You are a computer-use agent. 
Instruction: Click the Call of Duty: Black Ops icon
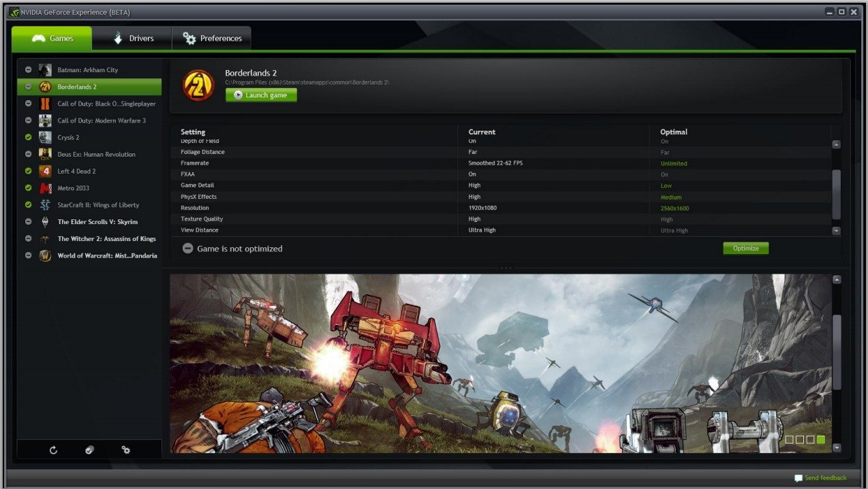tap(45, 104)
